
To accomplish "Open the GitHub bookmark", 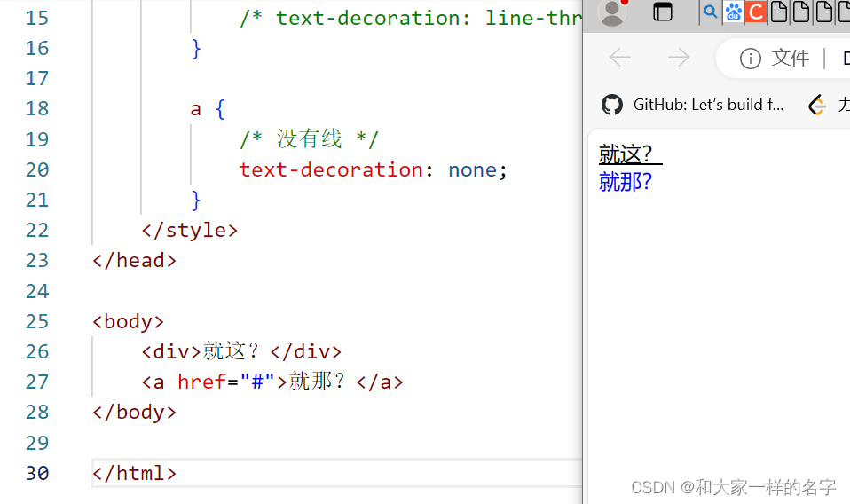I will (x=693, y=105).
